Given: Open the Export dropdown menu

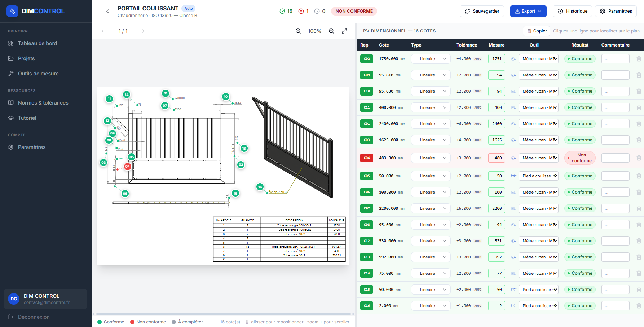Looking at the screenshot, I should pyautogui.click(x=528, y=11).
